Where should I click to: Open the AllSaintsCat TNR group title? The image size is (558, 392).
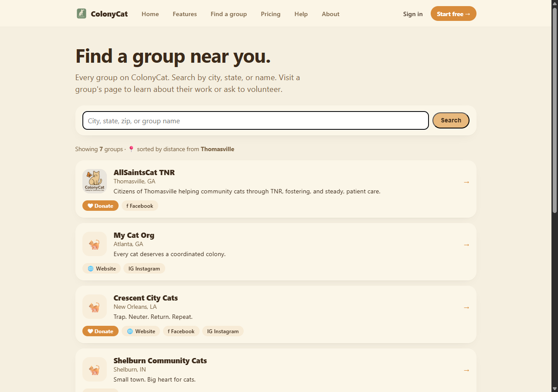click(x=144, y=172)
